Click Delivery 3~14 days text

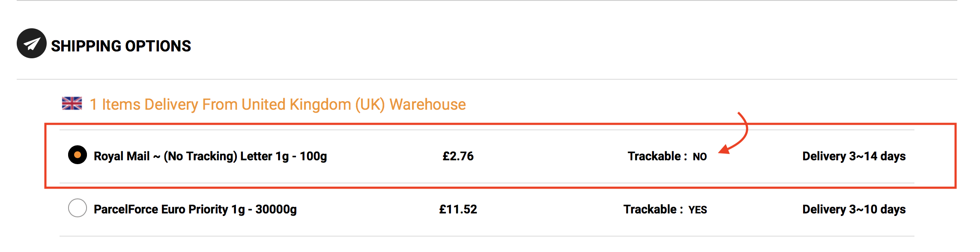coord(854,156)
